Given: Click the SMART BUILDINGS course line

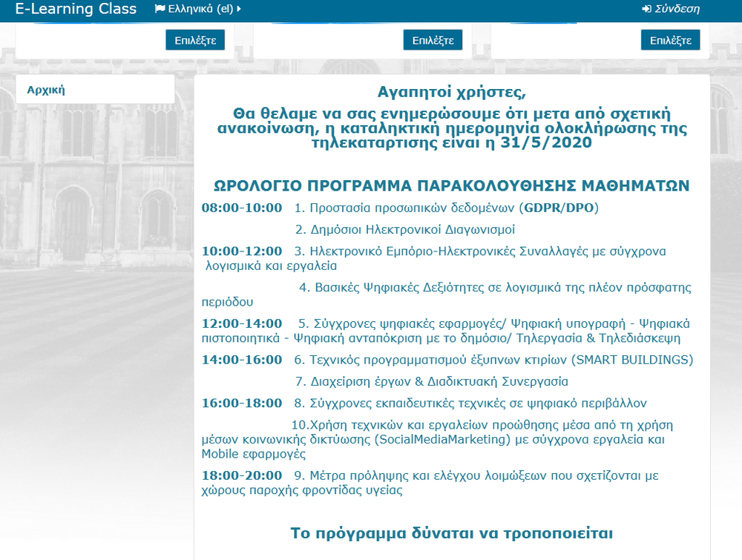Looking at the screenshot, I should pyautogui.click(x=493, y=360).
